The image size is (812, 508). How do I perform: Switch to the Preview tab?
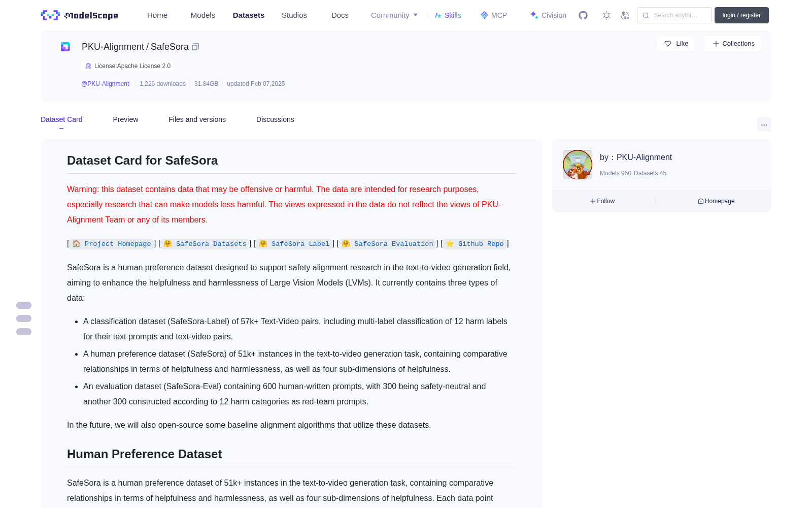125,119
